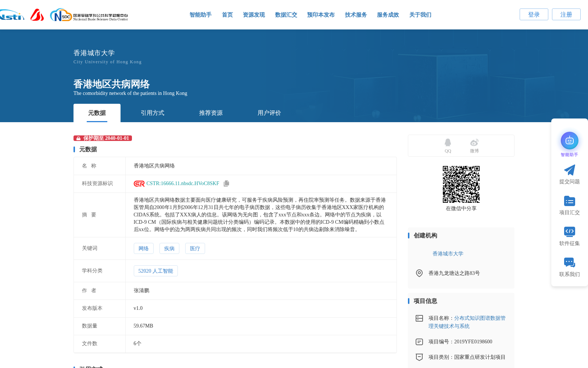Image resolution: width=588 pixels, height=368 pixels.
Task: Open 香港城市大学 institution link
Action: pyautogui.click(x=448, y=254)
